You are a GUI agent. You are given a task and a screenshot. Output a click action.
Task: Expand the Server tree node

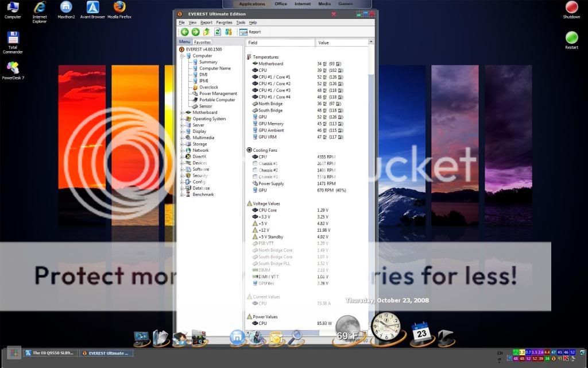tap(182, 125)
